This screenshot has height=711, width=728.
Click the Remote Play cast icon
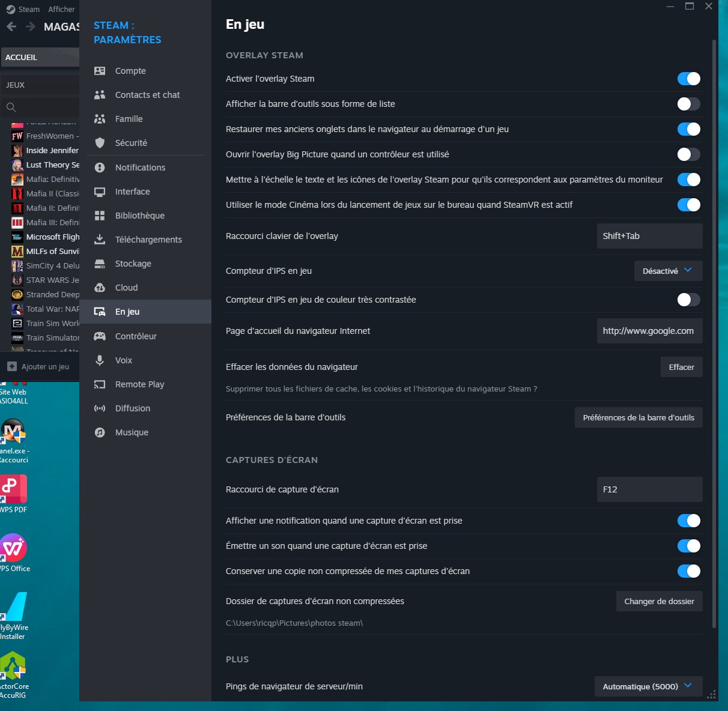point(100,384)
